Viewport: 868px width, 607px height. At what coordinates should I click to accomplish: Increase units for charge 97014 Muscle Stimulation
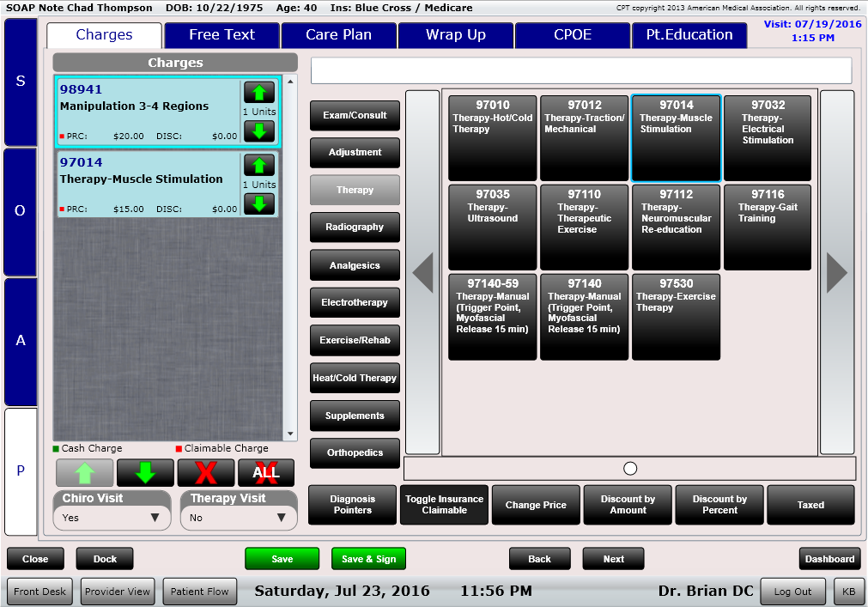pyautogui.click(x=258, y=166)
